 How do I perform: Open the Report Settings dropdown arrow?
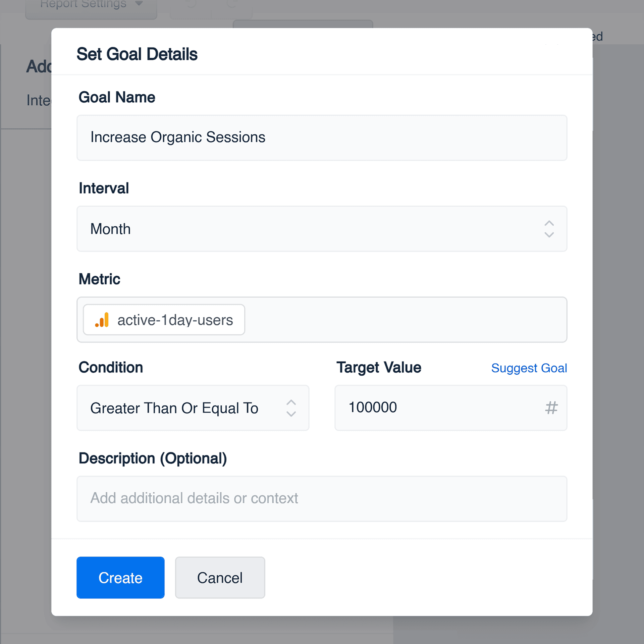click(139, 4)
